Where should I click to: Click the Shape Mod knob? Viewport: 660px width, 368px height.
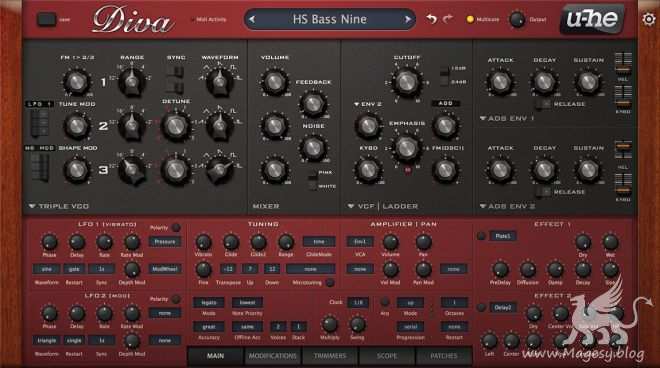[x=77, y=170]
